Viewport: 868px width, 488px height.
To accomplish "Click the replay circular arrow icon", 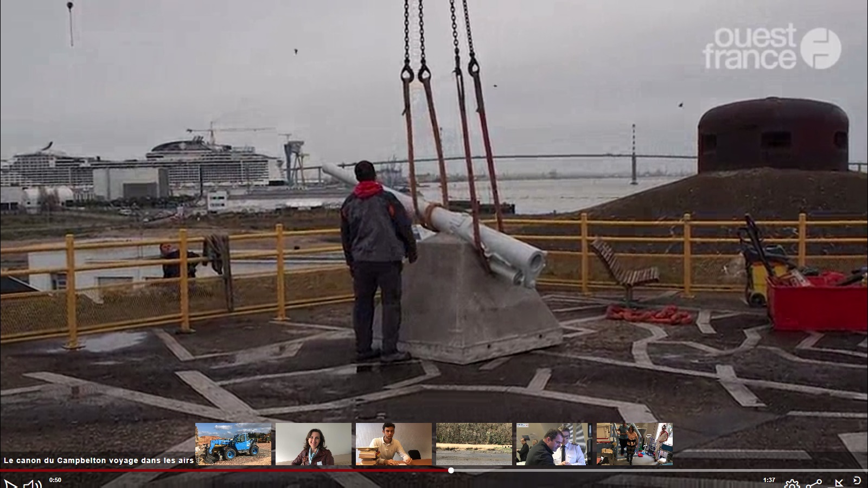I will tap(857, 480).
